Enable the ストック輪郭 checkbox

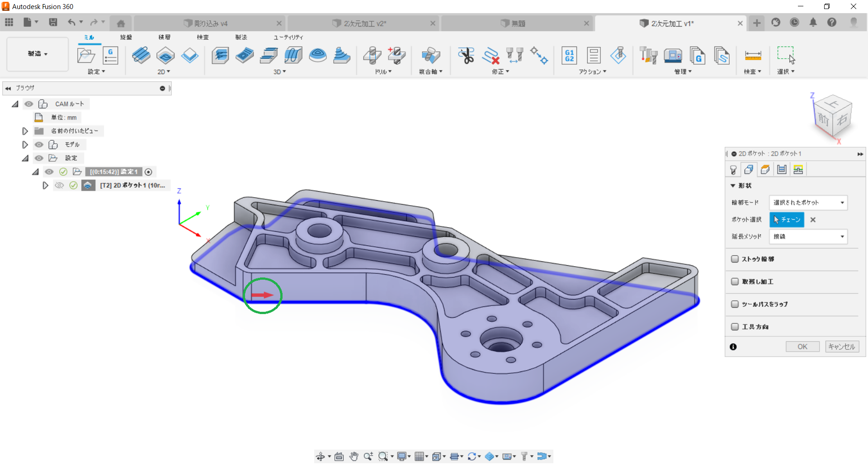(735, 259)
